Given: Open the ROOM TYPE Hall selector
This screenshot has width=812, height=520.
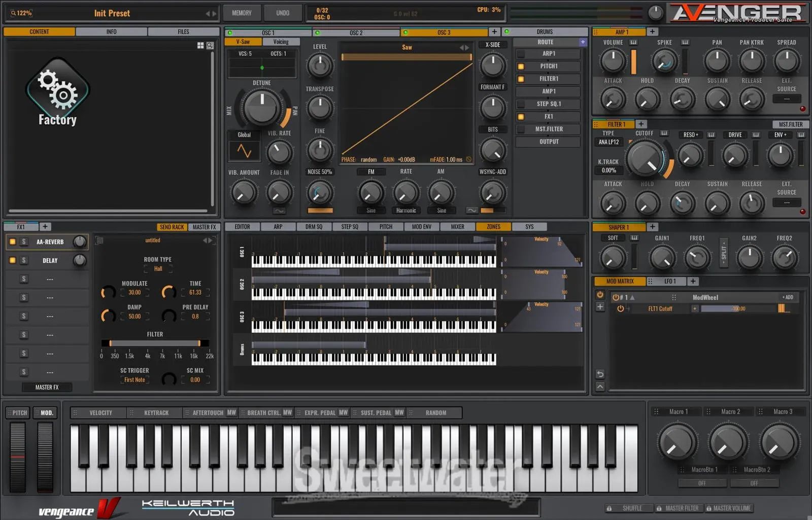Looking at the screenshot, I should [x=158, y=268].
